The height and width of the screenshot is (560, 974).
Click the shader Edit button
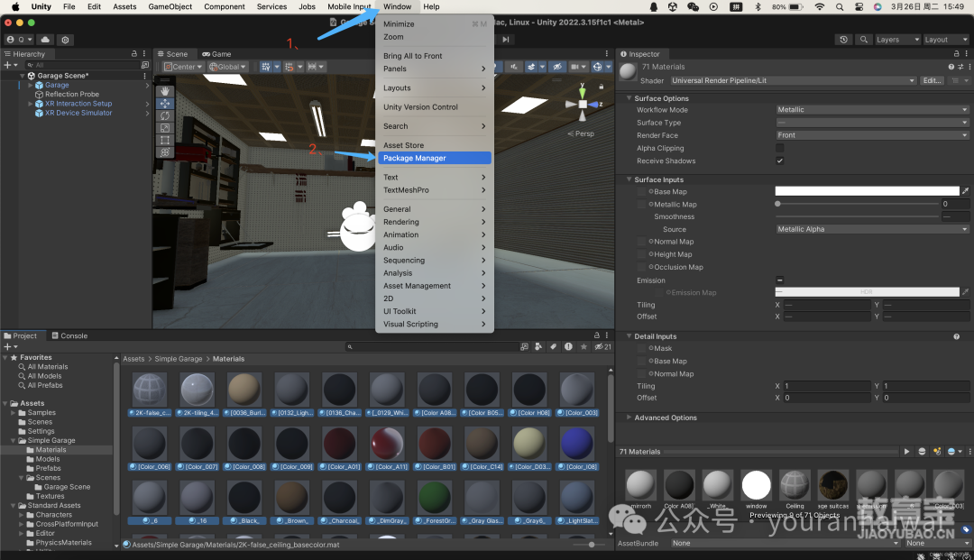[933, 81]
